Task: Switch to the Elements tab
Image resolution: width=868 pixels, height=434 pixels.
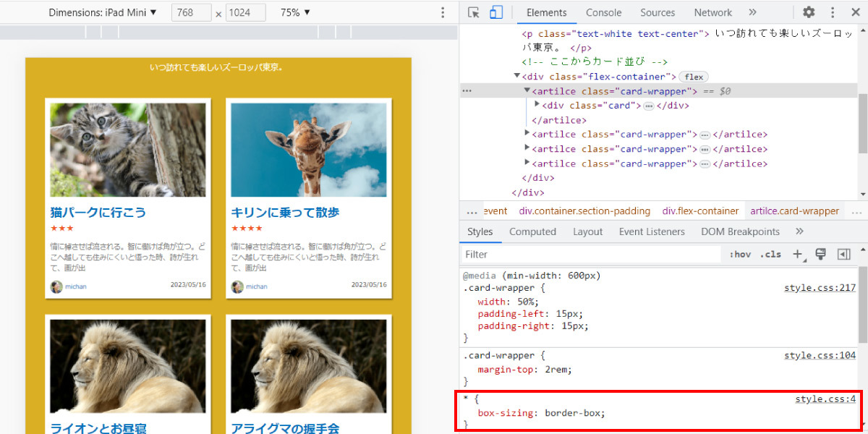Action: pos(546,12)
